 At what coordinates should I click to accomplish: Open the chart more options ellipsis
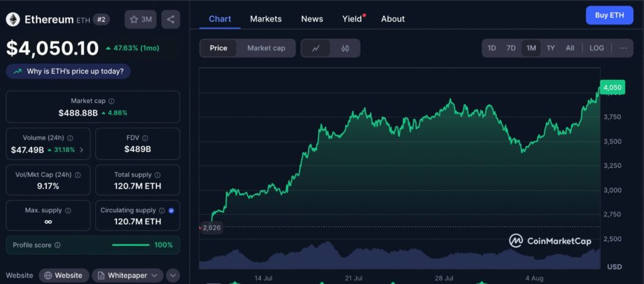click(623, 48)
